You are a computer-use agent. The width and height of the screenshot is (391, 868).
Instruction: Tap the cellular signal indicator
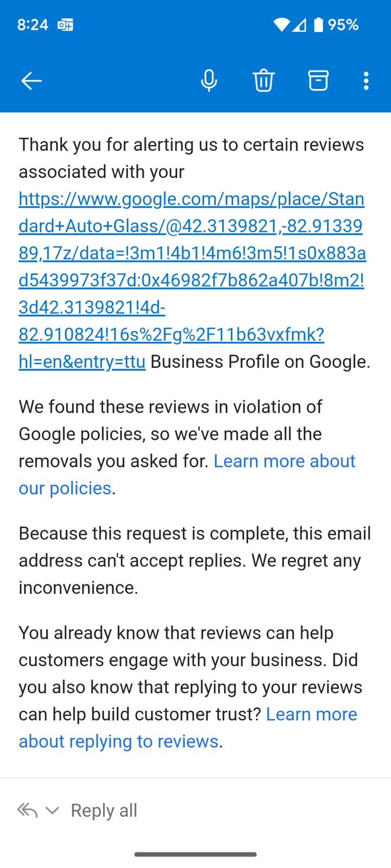pyautogui.click(x=300, y=24)
